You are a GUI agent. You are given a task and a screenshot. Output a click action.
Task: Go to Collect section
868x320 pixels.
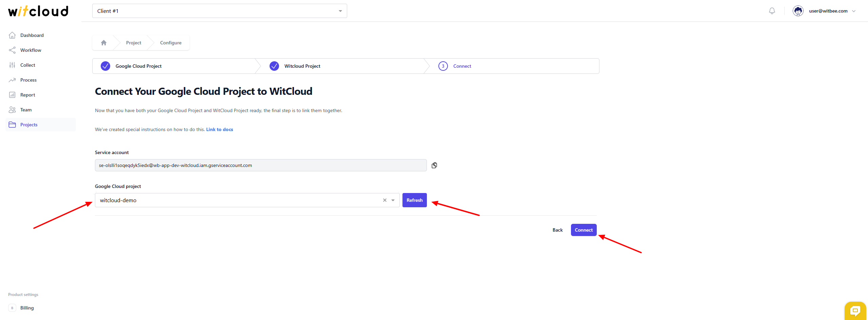28,65
